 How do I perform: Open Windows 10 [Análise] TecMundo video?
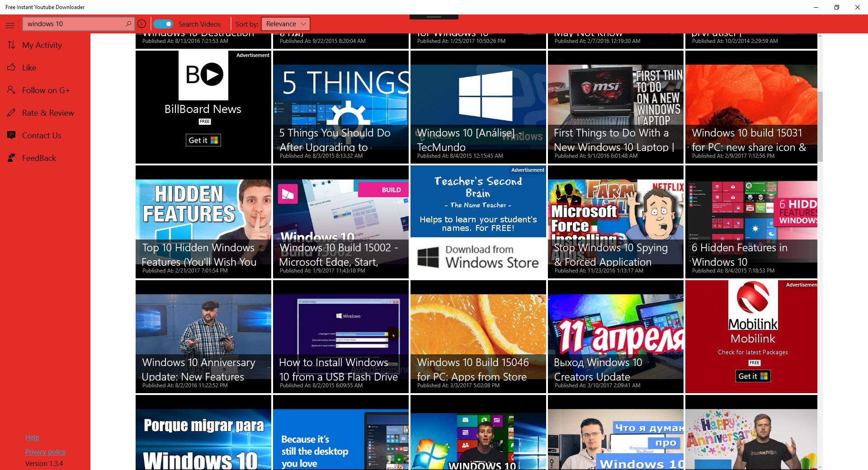click(478, 107)
